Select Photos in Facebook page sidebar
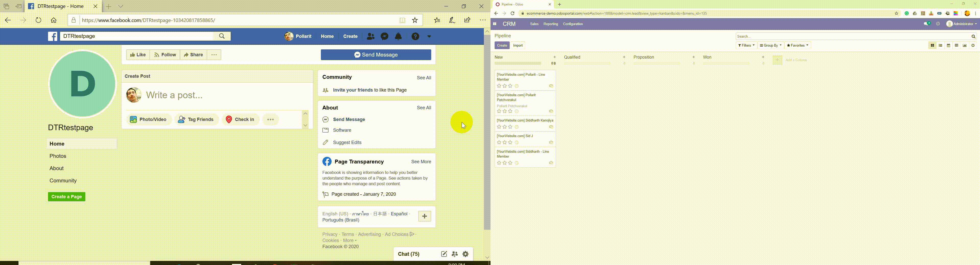 (x=58, y=156)
